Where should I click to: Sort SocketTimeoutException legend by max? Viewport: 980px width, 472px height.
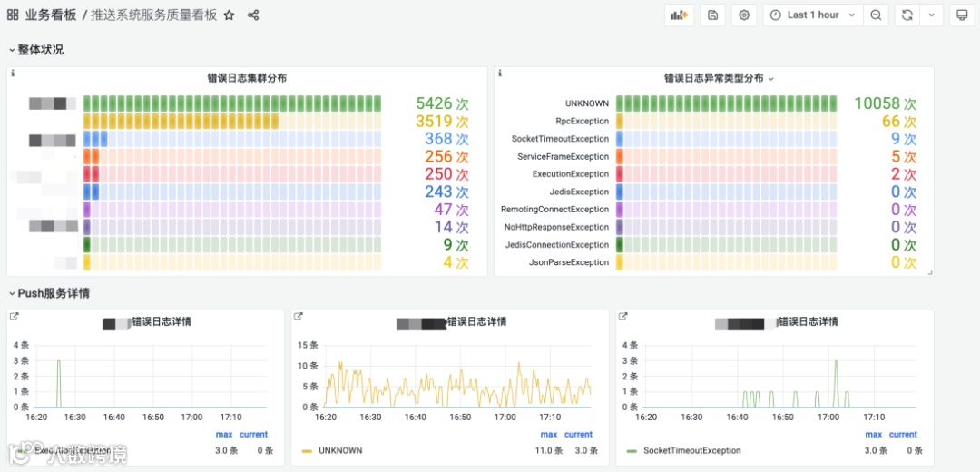pyautogui.click(x=874, y=434)
